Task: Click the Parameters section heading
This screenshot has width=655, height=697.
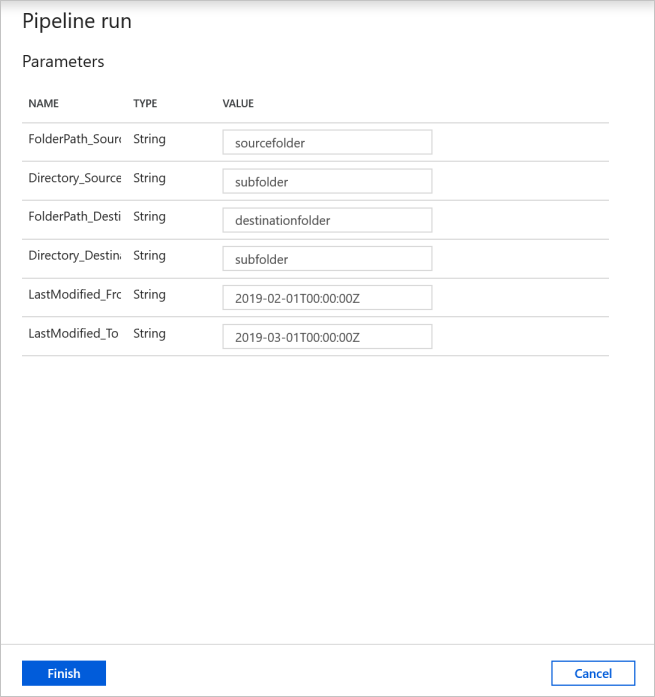Action: 63,61
